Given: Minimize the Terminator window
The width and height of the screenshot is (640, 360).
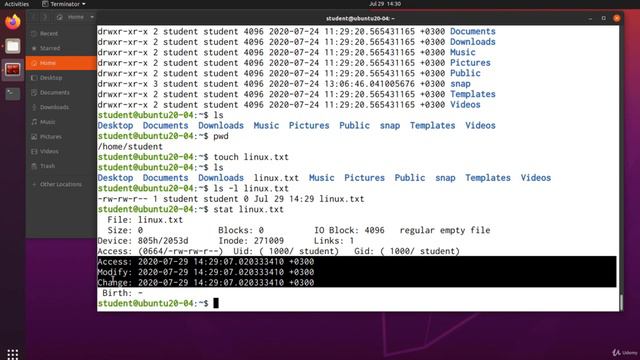Looking at the screenshot, I should coord(590,18).
